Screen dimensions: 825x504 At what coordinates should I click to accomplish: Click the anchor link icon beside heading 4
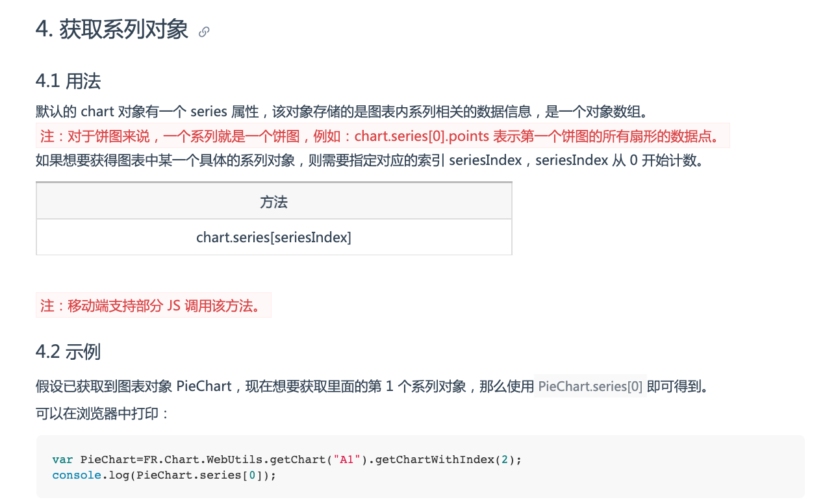(204, 32)
